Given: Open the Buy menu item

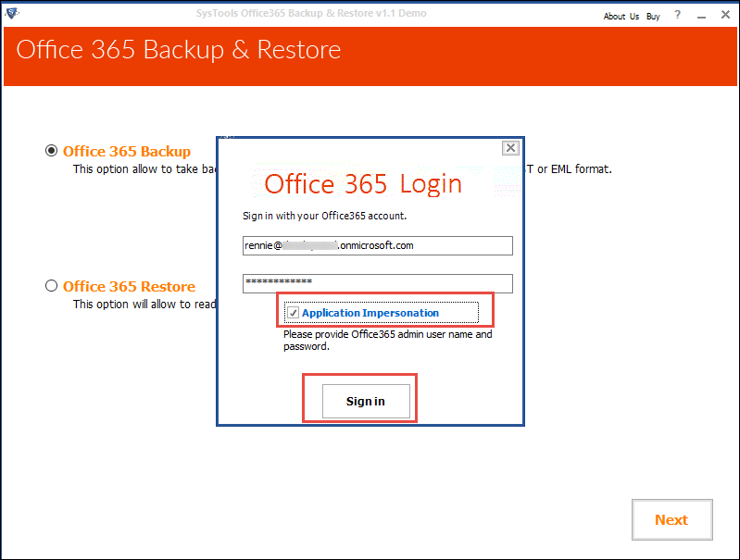Looking at the screenshot, I should 653,17.
